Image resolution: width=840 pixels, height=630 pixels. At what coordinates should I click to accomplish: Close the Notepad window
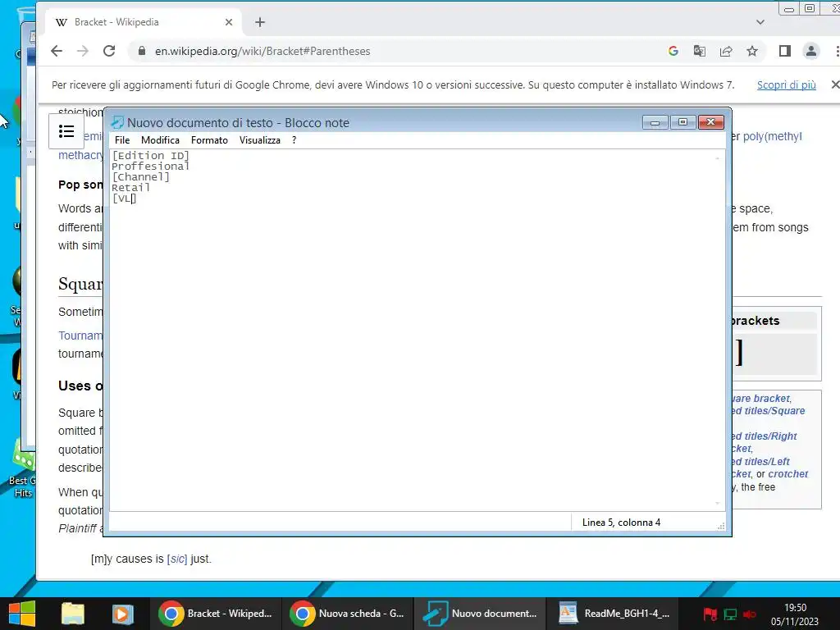(x=711, y=122)
